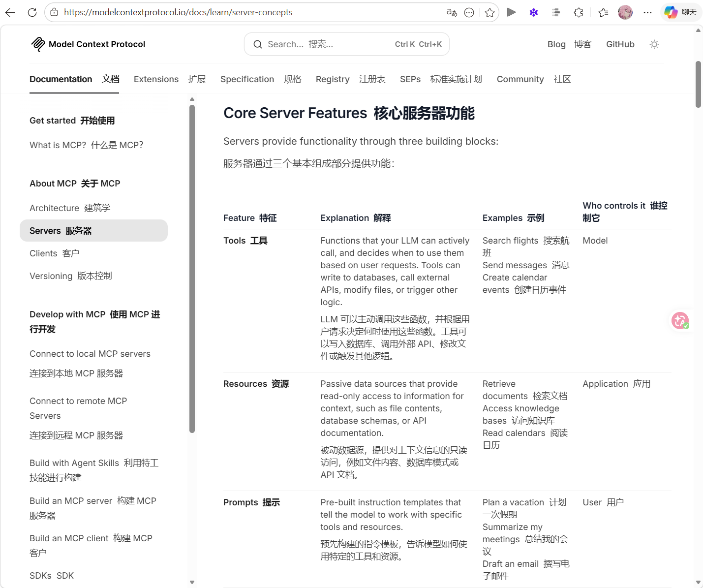The width and height of the screenshot is (703, 588).
Task: Click the floating pink translation widget icon
Action: pyautogui.click(x=680, y=321)
